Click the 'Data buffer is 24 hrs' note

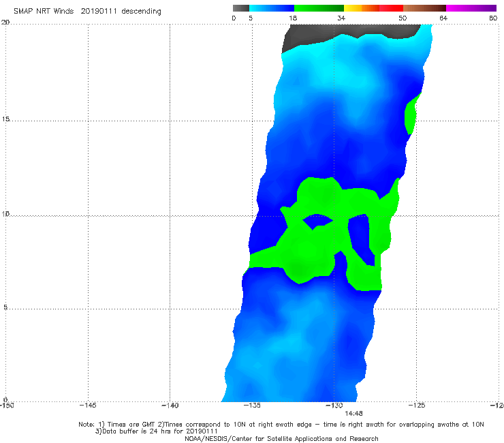tap(157, 431)
